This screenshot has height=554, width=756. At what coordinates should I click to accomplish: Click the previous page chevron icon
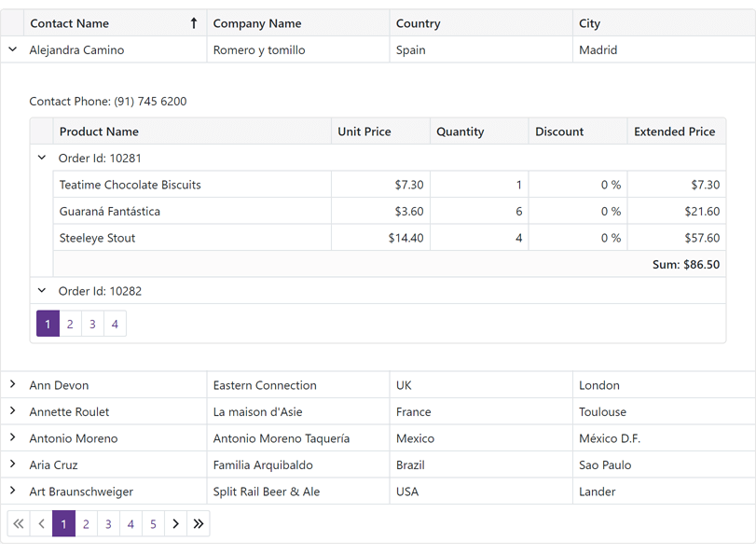(41, 523)
